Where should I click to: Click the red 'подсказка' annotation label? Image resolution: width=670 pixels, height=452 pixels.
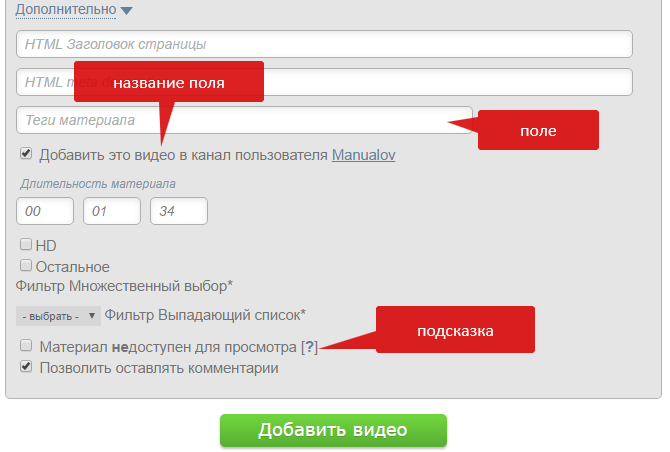455,330
